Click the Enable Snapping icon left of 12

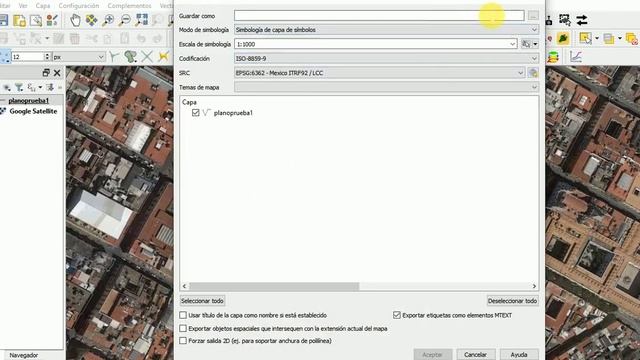(5, 57)
